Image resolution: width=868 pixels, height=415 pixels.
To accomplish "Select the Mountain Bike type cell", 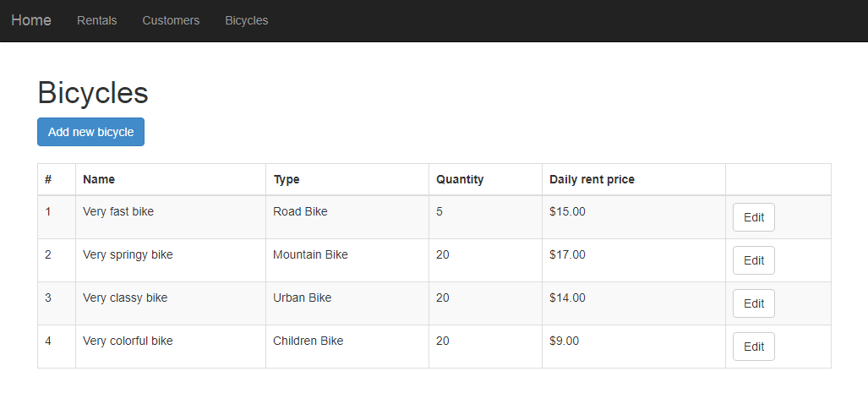I will pos(310,254).
